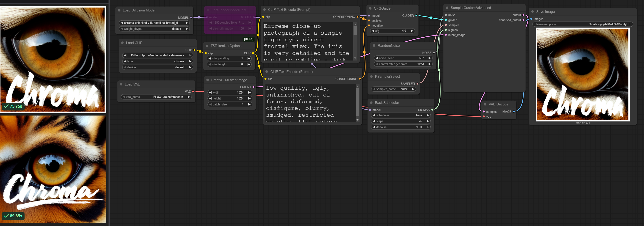Image resolution: width=644 pixels, height=226 pixels.
Task: Select the SamplerCustomAdvanced node title
Action: pyautogui.click(x=471, y=8)
